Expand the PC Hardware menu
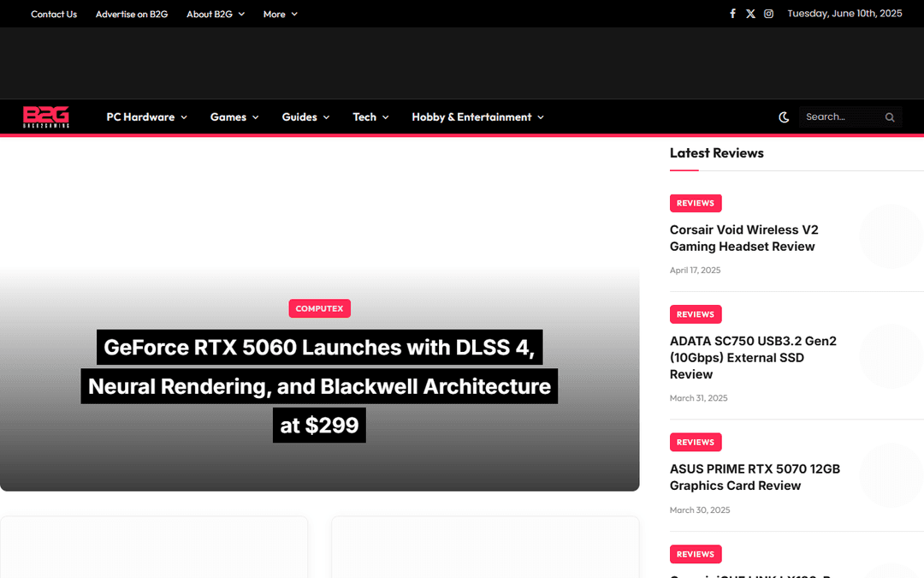The width and height of the screenshot is (924, 578). click(x=147, y=116)
